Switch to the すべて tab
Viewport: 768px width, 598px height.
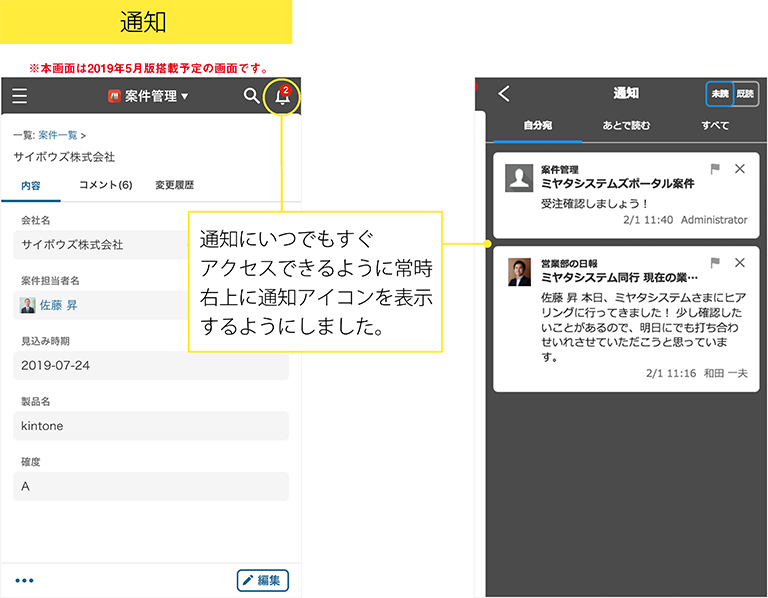(x=715, y=126)
